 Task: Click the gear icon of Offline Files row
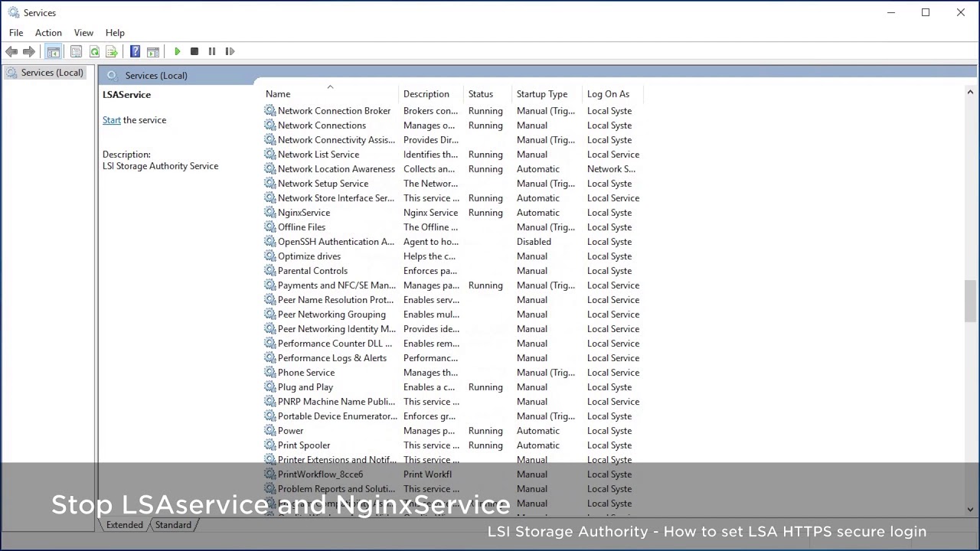[269, 227]
